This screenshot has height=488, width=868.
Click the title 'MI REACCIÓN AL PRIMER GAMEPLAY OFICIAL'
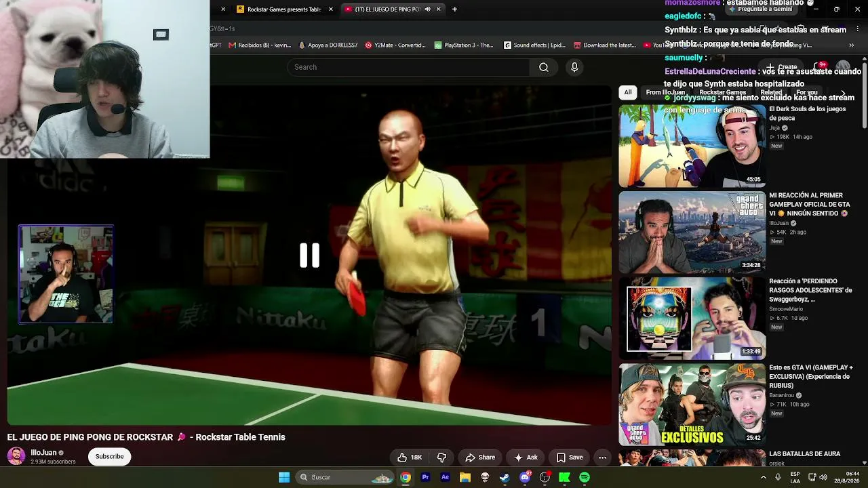point(809,204)
